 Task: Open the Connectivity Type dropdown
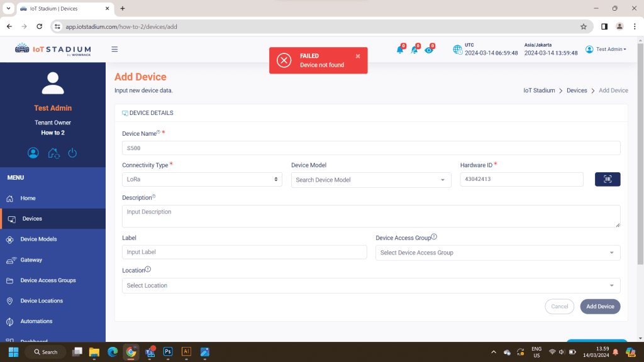202,179
